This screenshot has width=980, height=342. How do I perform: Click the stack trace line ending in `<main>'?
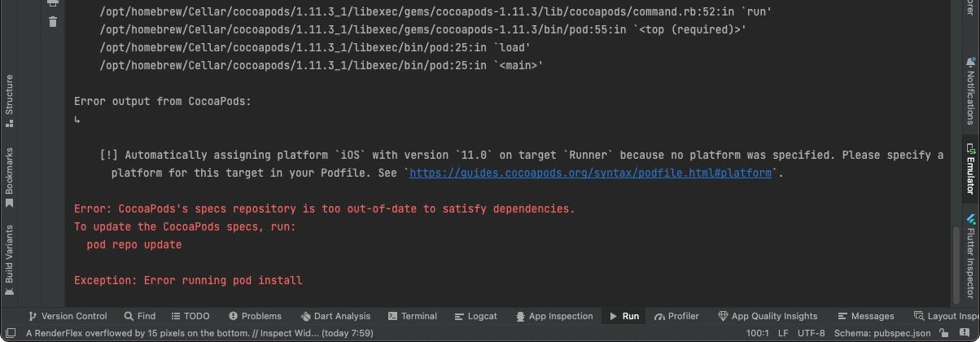[322, 65]
